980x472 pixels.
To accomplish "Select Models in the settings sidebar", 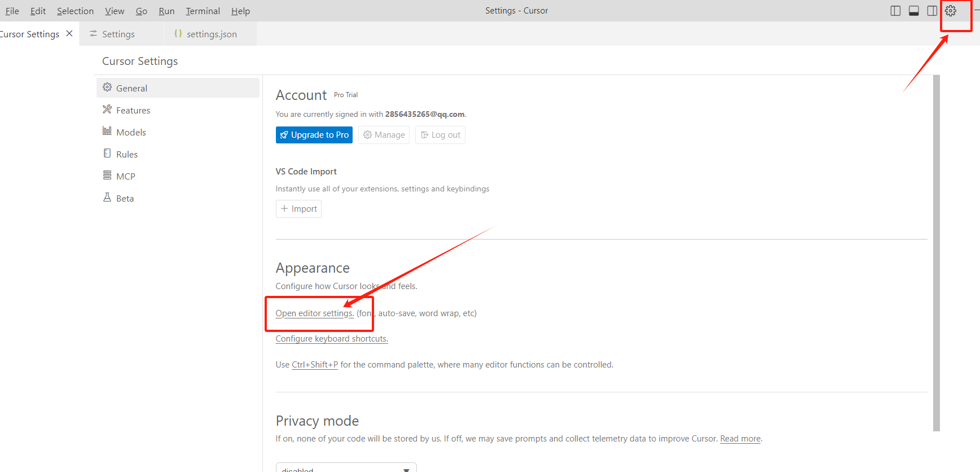I will (x=178, y=132).
